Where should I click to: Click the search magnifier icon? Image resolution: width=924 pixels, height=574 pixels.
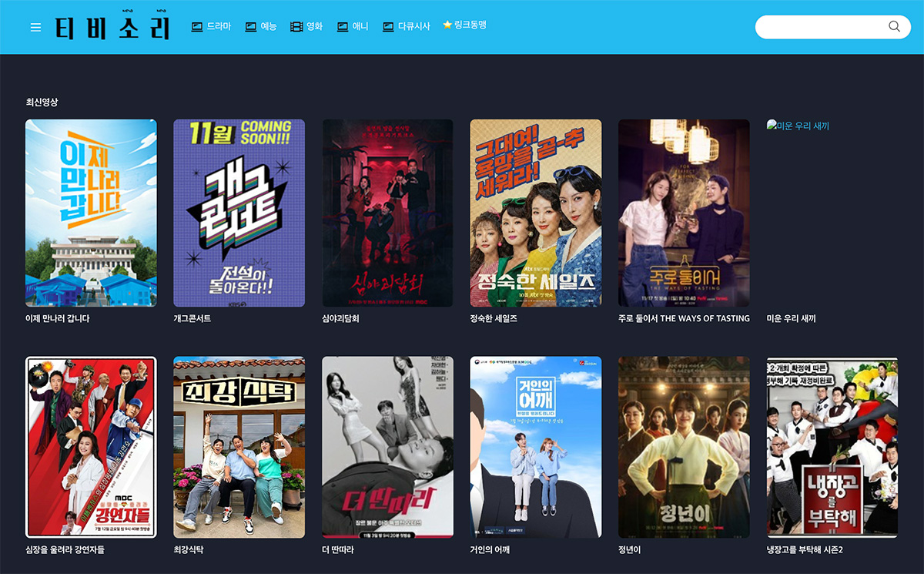tap(894, 26)
